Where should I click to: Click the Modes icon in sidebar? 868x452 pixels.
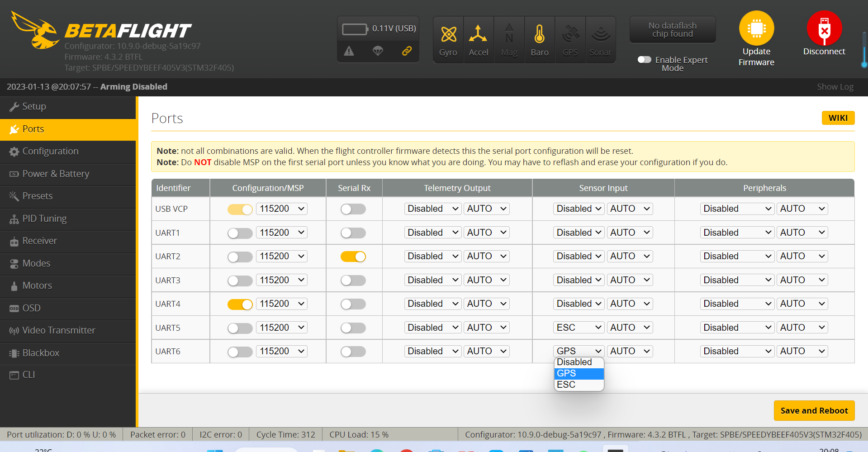(14, 263)
